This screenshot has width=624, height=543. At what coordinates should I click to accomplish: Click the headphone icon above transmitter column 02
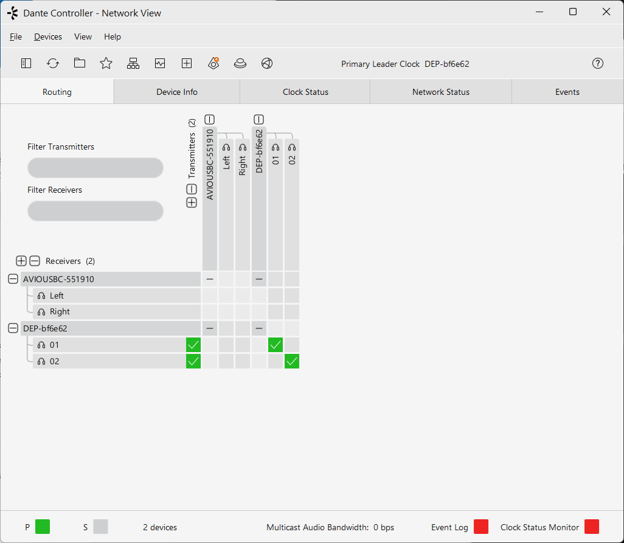pos(292,147)
